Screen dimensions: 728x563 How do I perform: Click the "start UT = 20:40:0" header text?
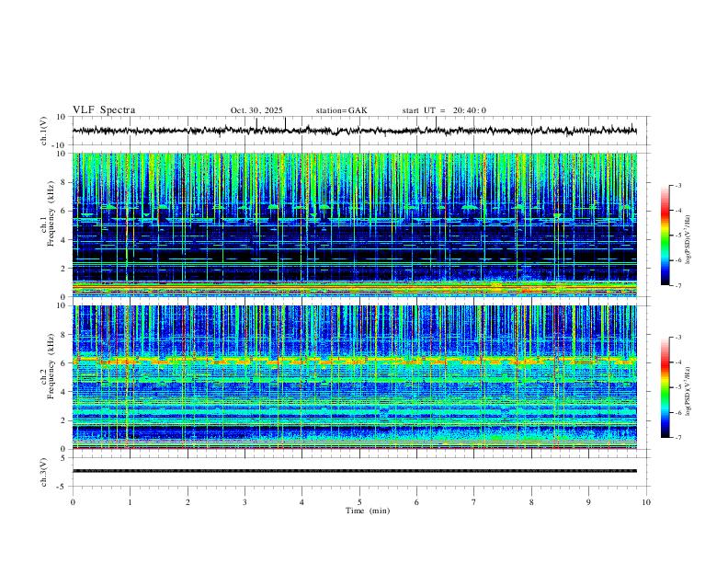[x=444, y=110]
